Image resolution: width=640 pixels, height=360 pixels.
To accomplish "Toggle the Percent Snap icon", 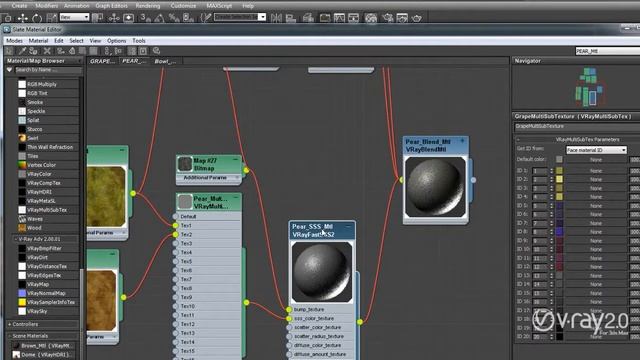I will click(174, 18).
